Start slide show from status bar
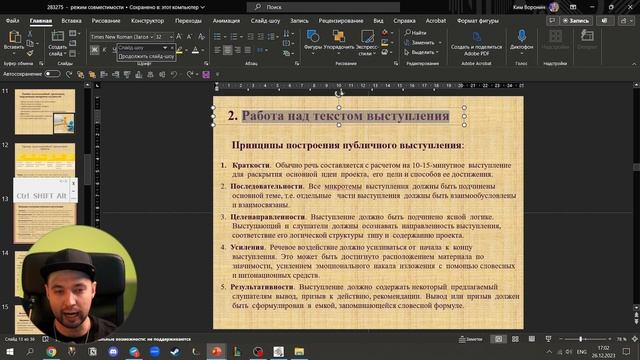Image resolution: width=640 pixels, height=360 pixels. [x=548, y=339]
